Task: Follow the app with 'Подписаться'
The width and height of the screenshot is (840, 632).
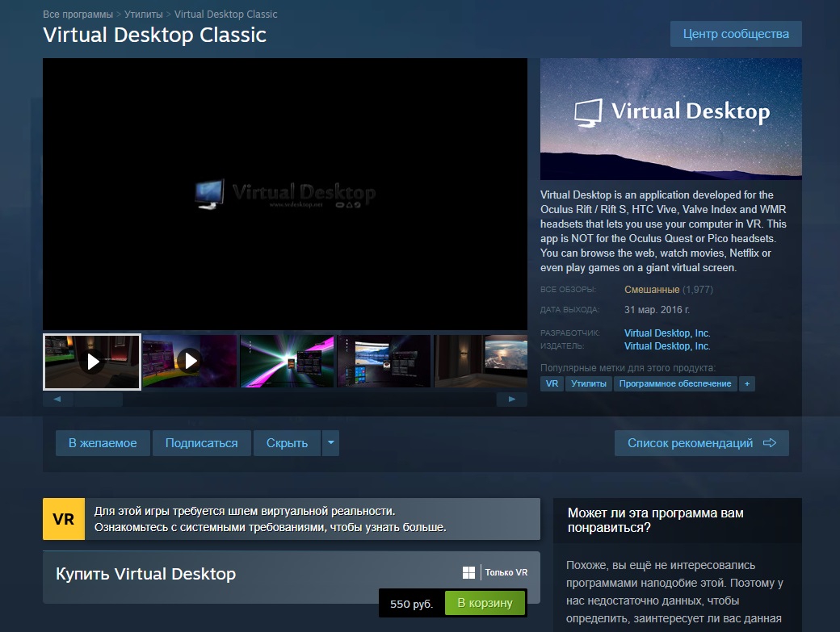Action: [201, 443]
